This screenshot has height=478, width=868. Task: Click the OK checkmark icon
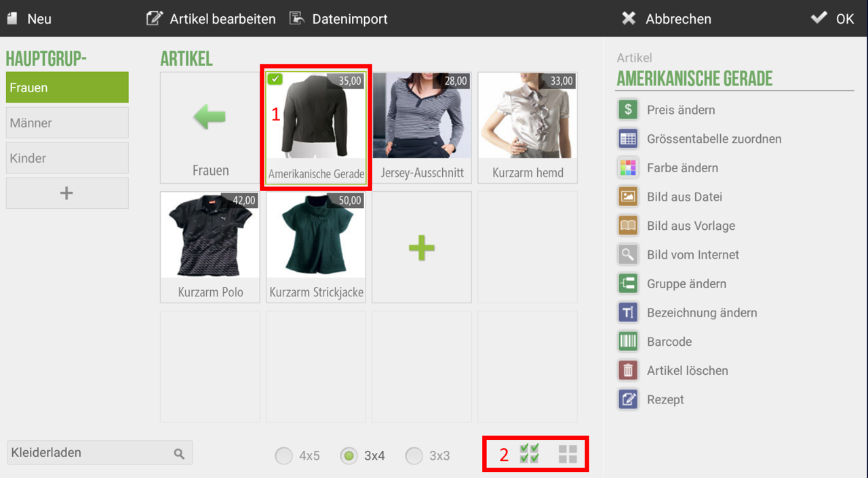819,18
